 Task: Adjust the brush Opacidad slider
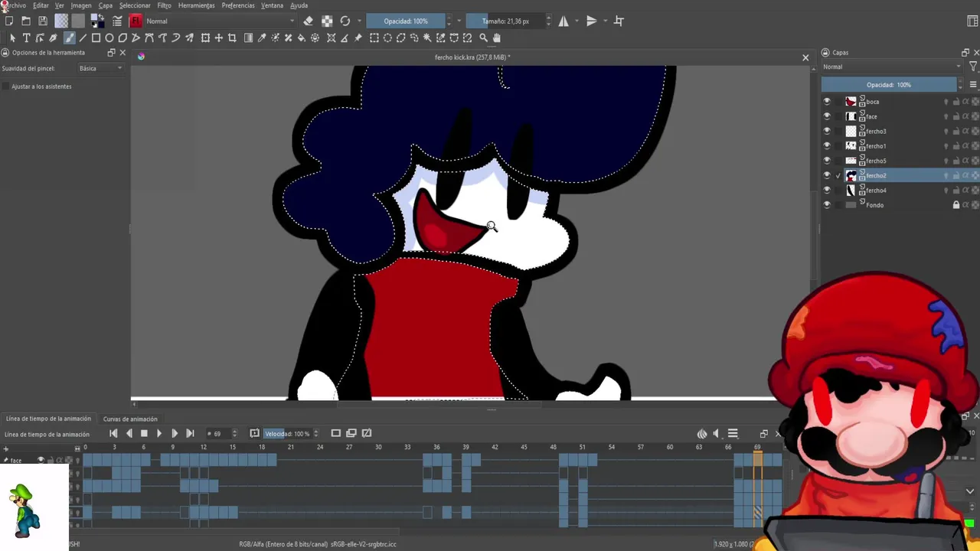405,21
